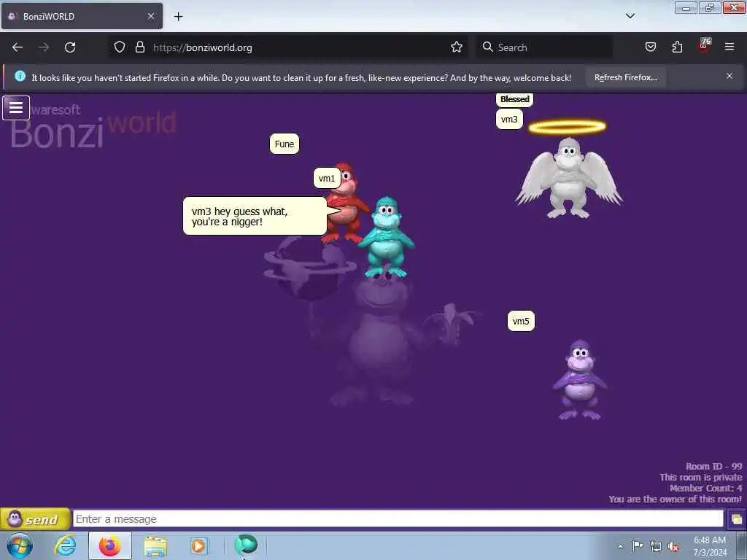Close the BonziWORLD tab

151,16
